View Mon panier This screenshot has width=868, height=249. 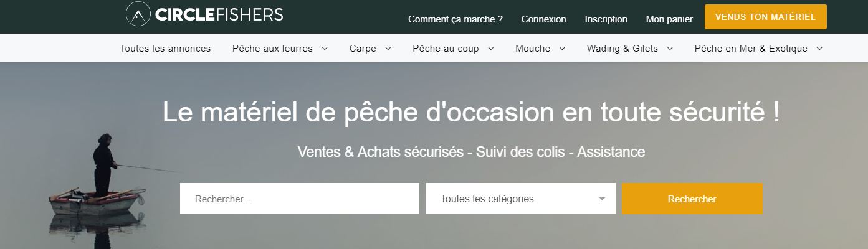[x=669, y=19]
